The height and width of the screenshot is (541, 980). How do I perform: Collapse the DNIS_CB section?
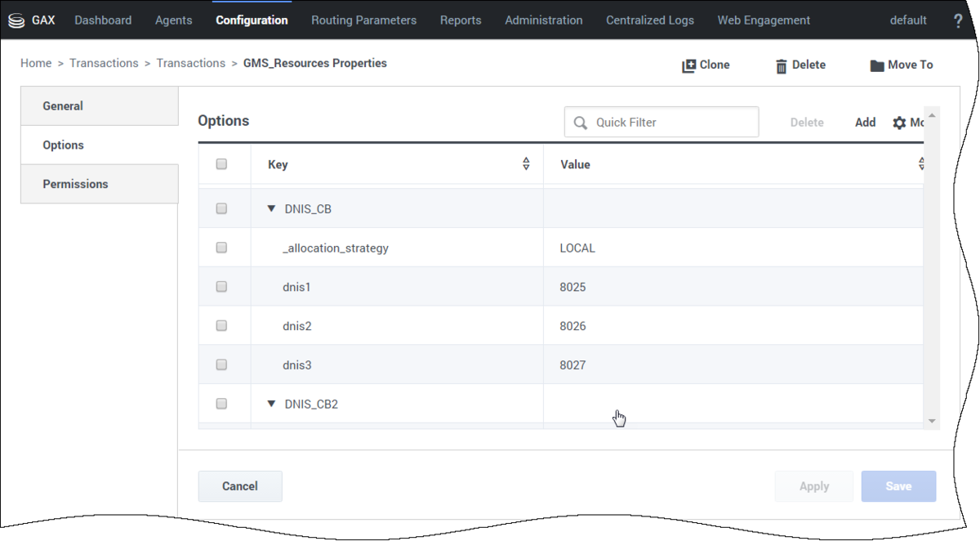pos(272,209)
